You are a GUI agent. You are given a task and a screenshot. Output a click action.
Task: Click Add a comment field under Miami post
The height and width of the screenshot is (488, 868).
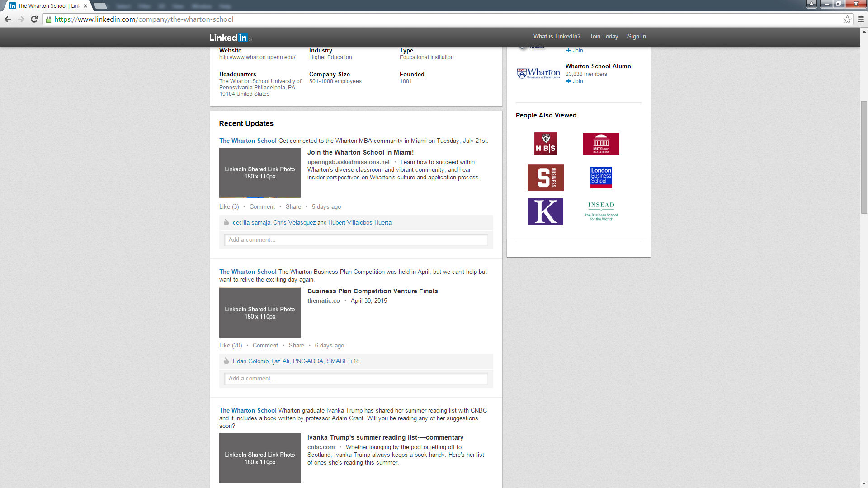point(356,240)
